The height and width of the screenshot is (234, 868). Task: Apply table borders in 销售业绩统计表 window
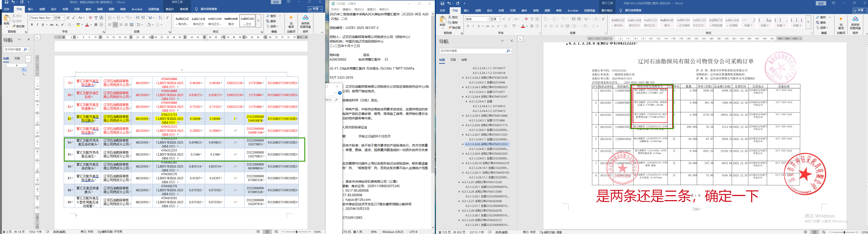pos(158,25)
